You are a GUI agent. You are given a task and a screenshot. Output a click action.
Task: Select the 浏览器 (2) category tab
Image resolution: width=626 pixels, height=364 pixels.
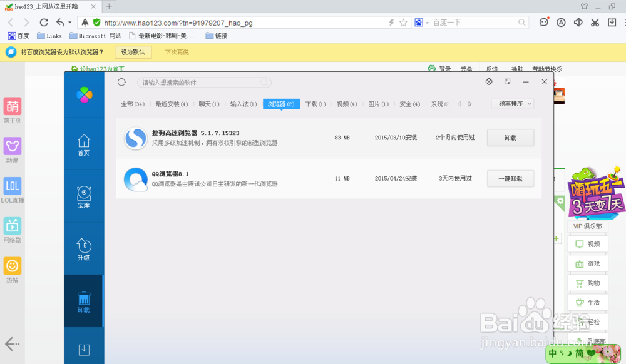tap(282, 104)
